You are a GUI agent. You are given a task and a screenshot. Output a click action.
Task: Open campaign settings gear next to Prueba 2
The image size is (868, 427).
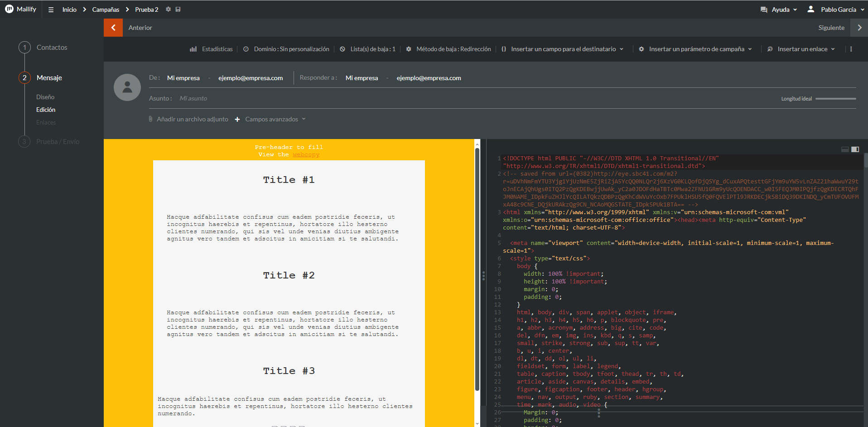tap(168, 9)
